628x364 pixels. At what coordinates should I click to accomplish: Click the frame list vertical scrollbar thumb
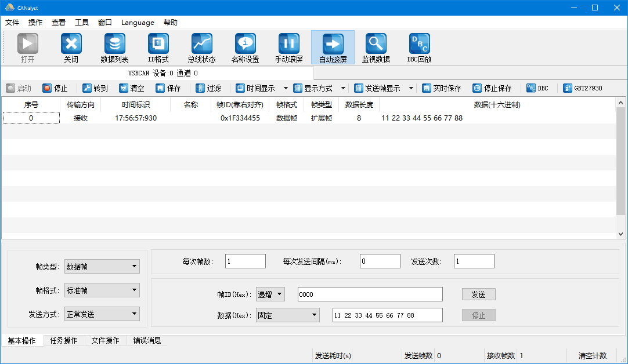620,161
